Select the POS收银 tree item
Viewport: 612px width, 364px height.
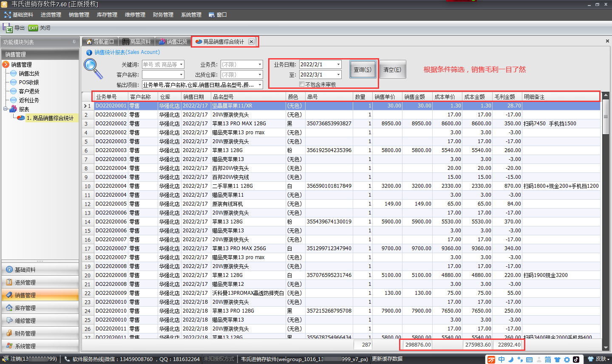(x=29, y=82)
